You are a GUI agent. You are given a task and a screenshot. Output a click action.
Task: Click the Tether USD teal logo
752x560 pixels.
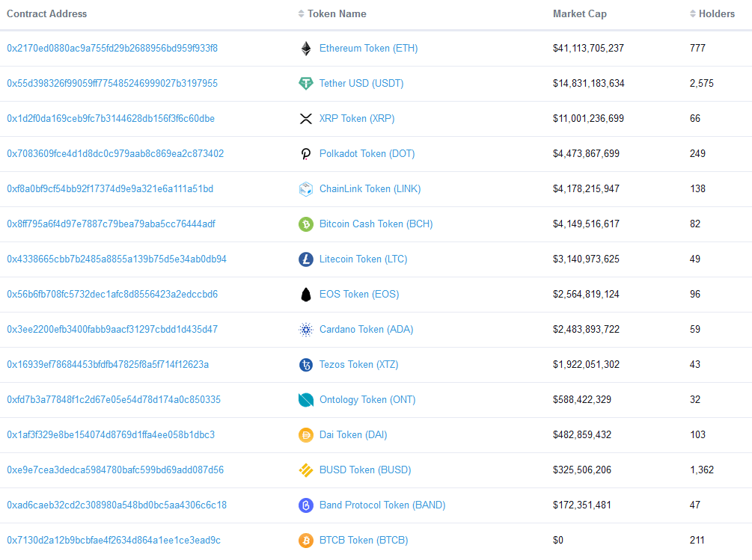pos(306,83)
